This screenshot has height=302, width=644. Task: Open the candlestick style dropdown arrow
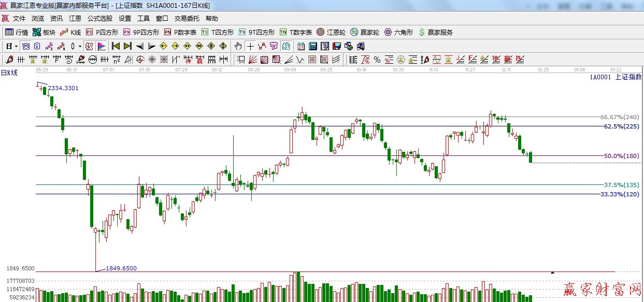(x=80, y=46)
